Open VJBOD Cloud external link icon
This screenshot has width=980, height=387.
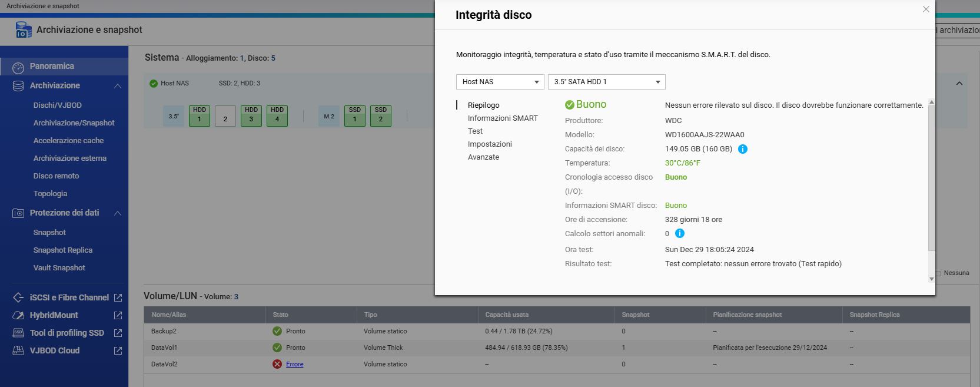pos(118,351)
